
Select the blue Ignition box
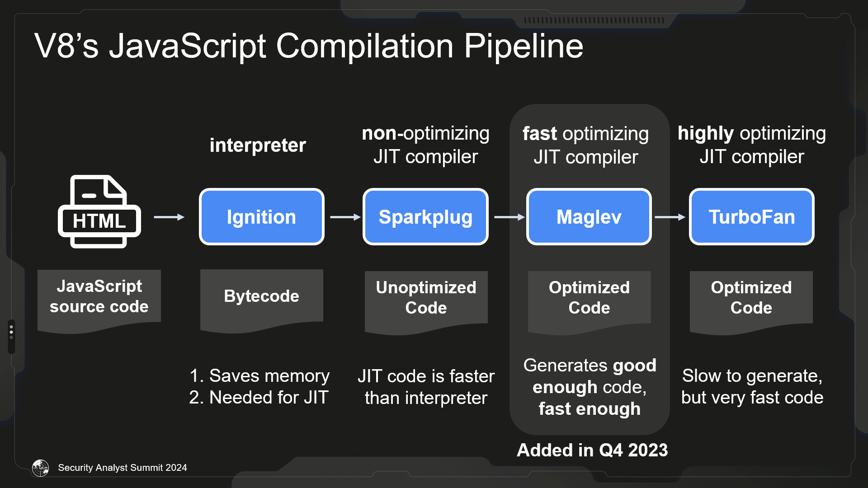(x=262, y=217)
